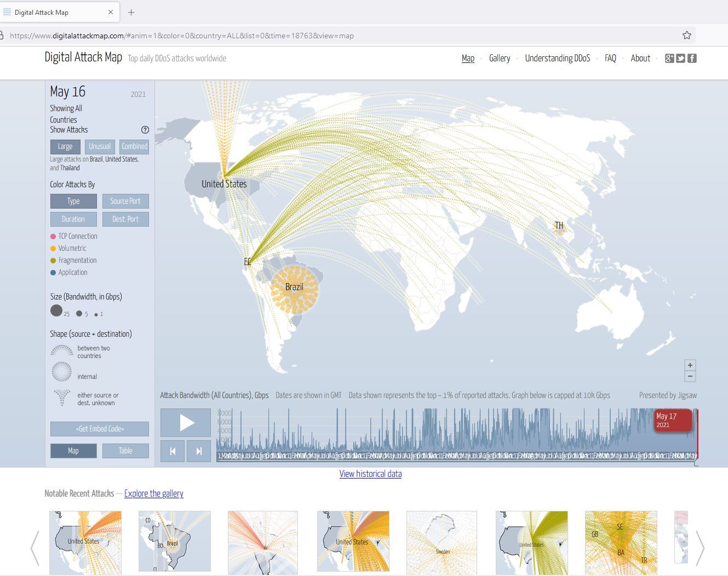
Task: Click the Volumetric orange swatch
Action: point(53,249)
